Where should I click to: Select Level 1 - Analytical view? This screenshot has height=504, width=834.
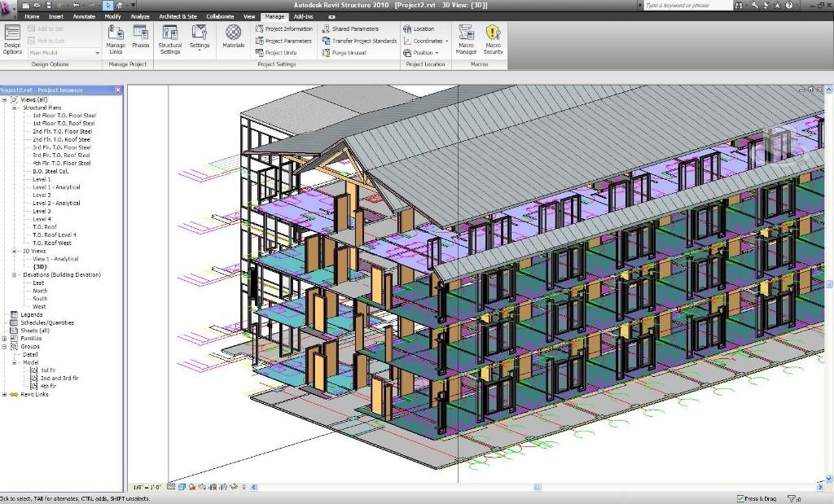[x=56, y=187]
